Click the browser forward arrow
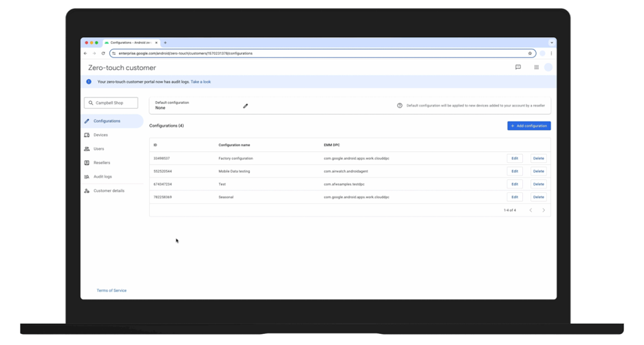The width and height of the screenshot is (644, 345). click(94, 54)
